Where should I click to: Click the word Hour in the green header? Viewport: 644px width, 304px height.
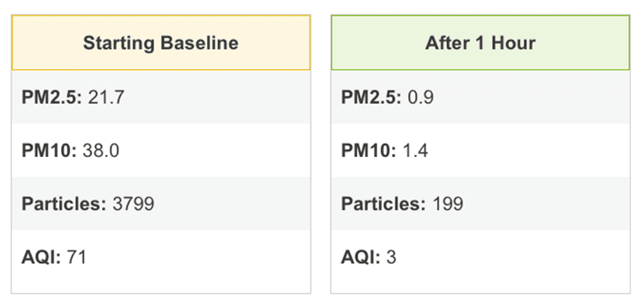tap(512, 42)
